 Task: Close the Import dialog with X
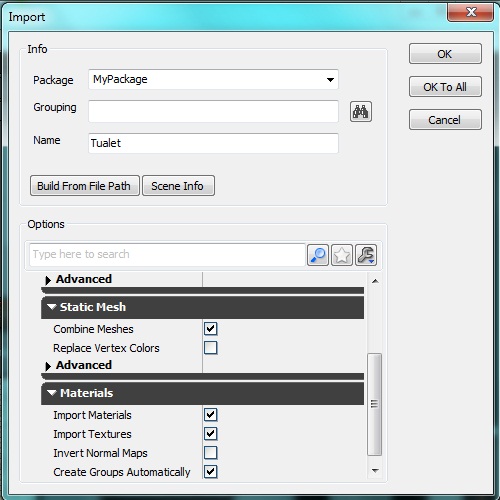(x=470, y=12)
